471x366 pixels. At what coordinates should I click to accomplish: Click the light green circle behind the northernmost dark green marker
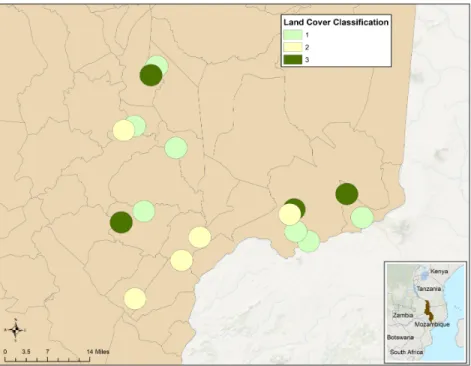[160, 63]
